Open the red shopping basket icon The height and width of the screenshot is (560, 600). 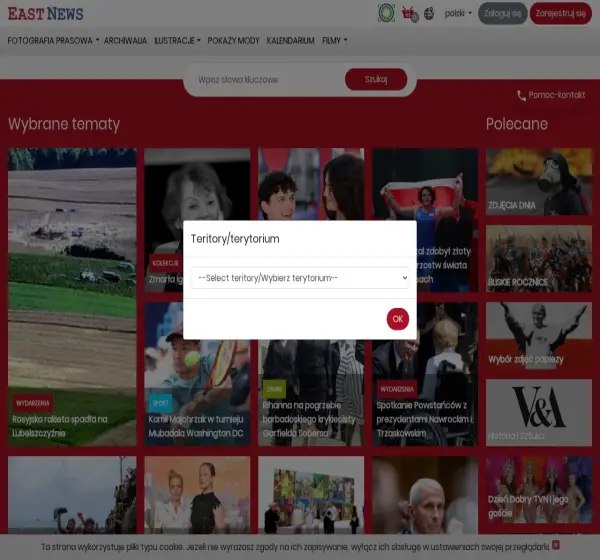coord(410,14)
